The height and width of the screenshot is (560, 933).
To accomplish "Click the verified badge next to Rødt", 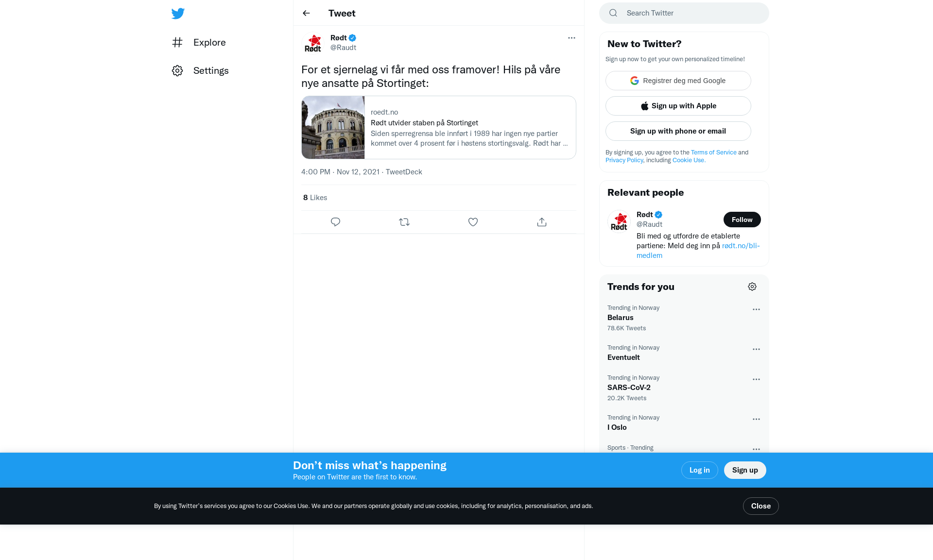I will pyautogui.click(x=352, y=38).
